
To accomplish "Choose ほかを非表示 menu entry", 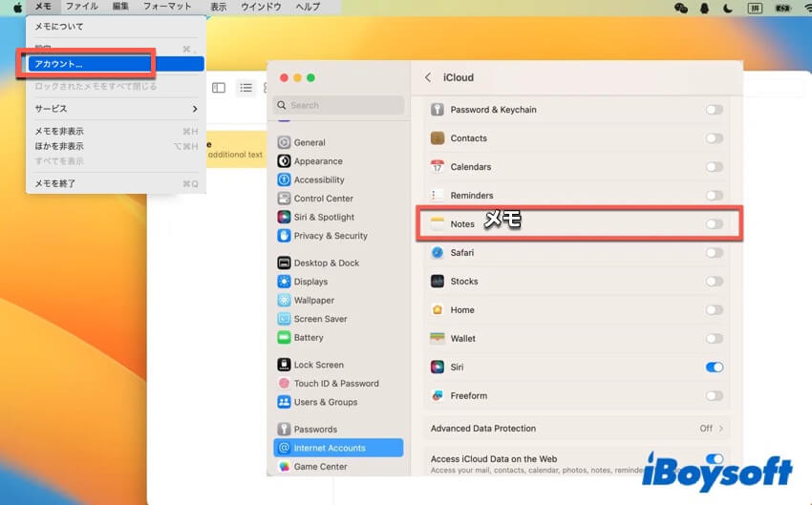I will click(x=116, y=146).
